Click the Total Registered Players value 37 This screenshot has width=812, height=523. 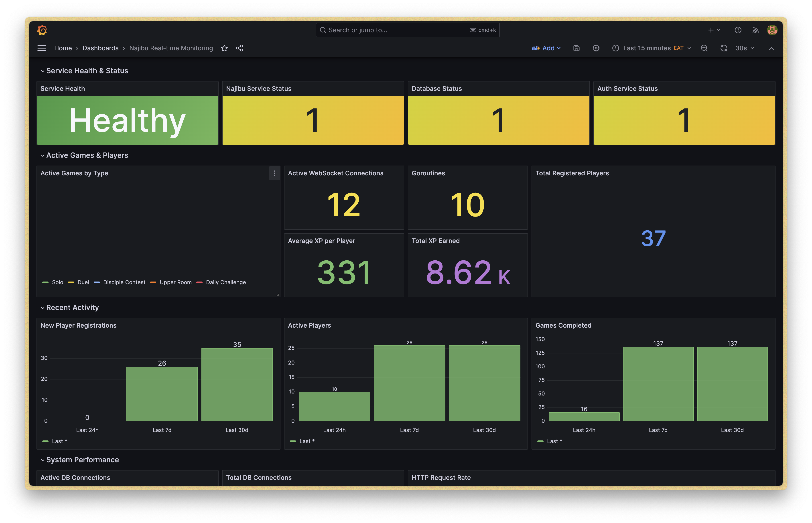(653, 238)
